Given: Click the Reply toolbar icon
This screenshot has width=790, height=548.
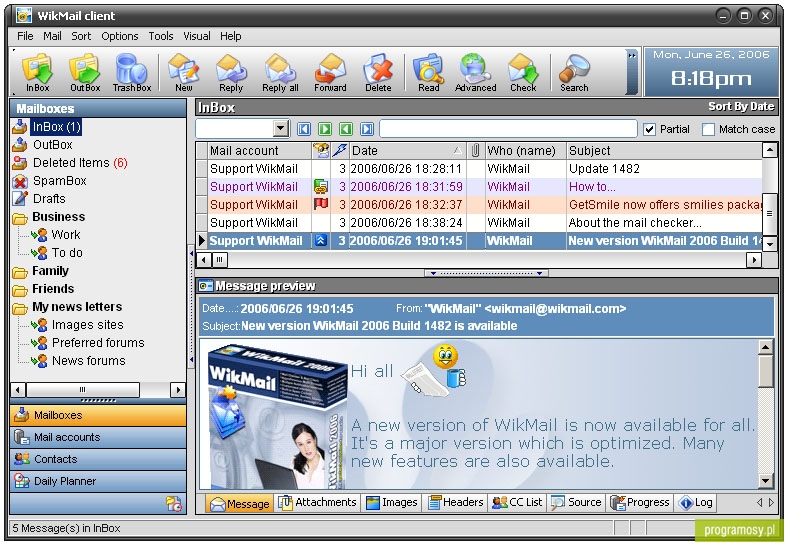Looking at the screenshot, I should (231, 73).
